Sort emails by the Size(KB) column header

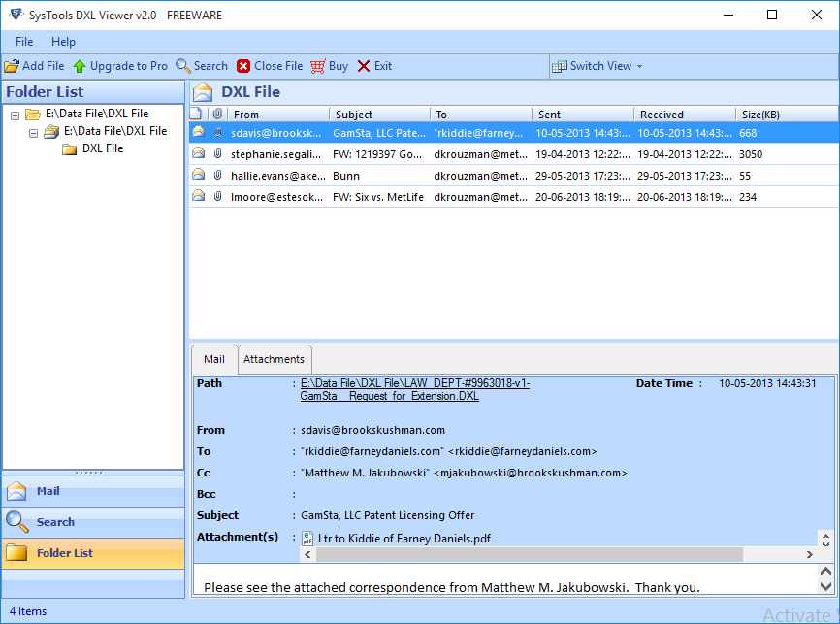tap(787, 115)
